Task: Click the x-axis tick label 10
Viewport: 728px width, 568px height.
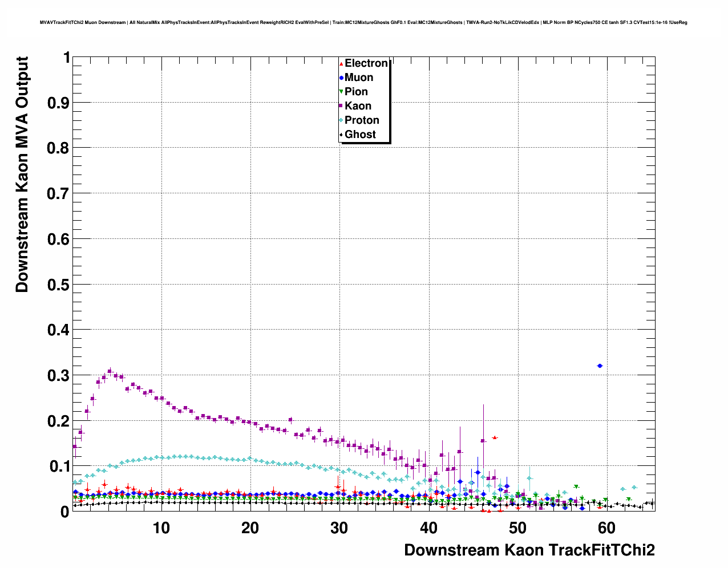Action: (x=161, y=528)
